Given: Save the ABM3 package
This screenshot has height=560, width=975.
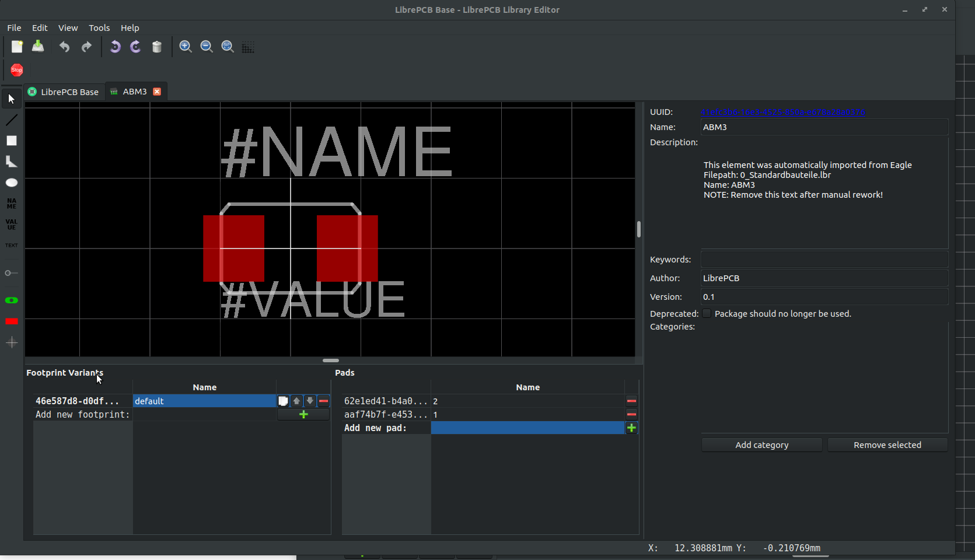Looking at the screenshot, I should (37, 47).
